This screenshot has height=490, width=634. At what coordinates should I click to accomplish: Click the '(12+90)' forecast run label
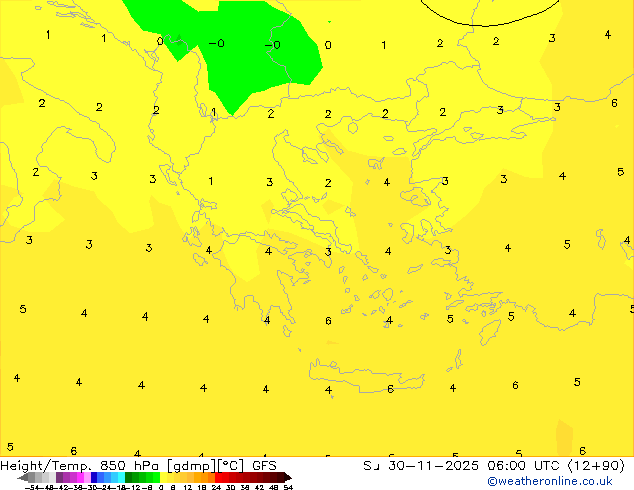tap(596, 466)
